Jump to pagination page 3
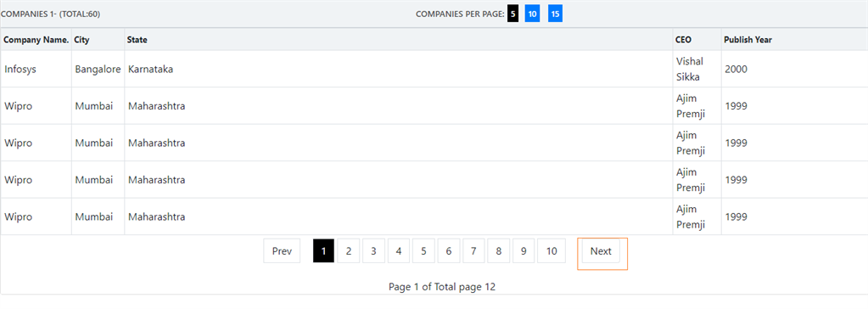 pyautogui.click(x=373, y=251)
